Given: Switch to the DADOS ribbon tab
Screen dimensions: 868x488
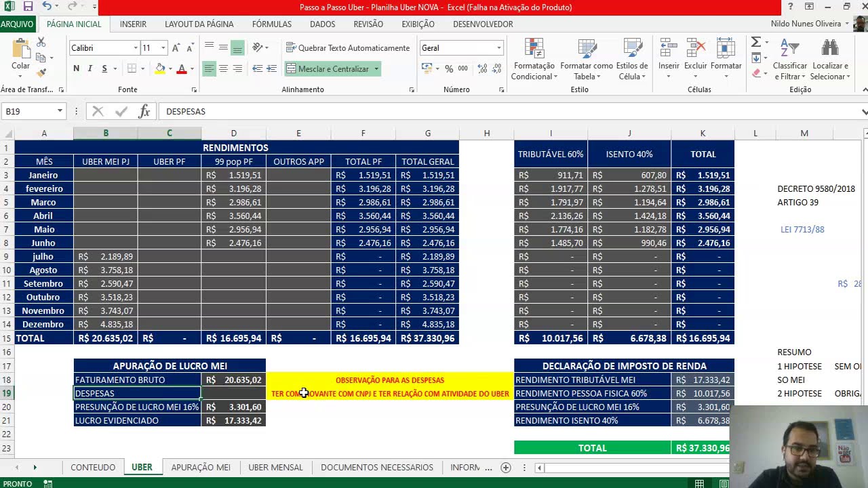Looking at the screenshot, I should point(322,24).
